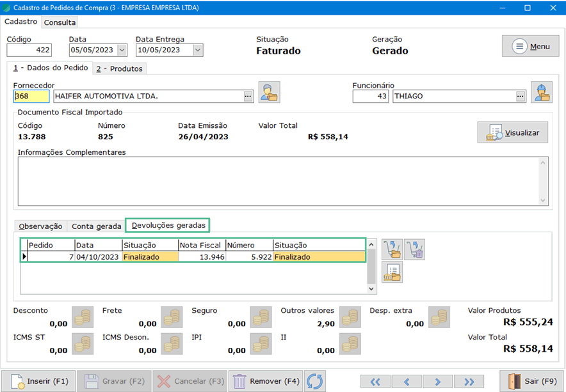The image size is (566, 392).
Task: Select the Conta gerada tab
Action: coord(96,226)
